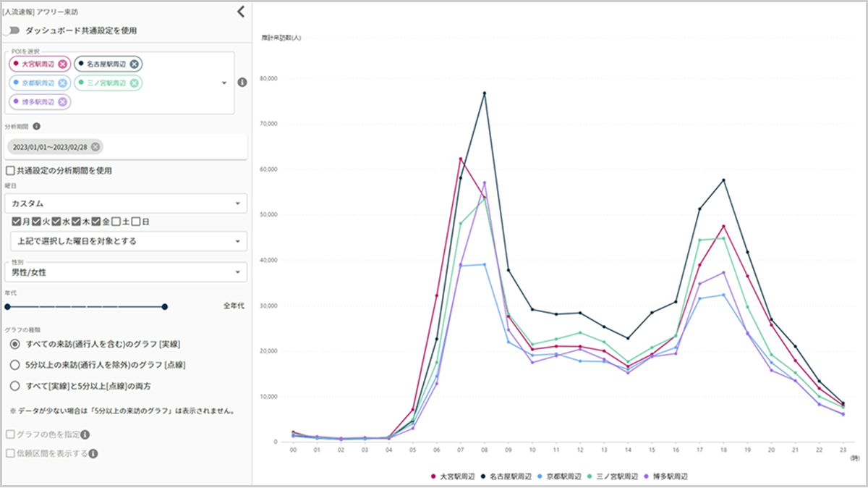
Task: Expand the POI selection dropdown arrow
Action: [224, 83]
